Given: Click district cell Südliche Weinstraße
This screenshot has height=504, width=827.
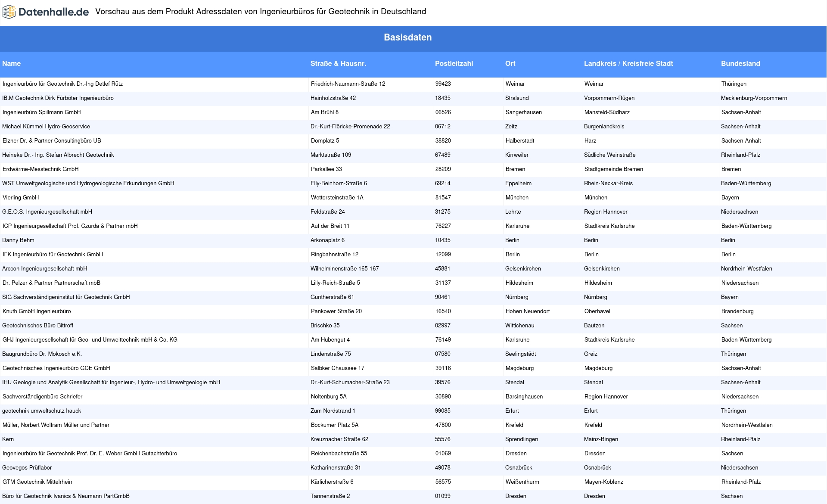Looking at the screenshot, I should (x=609, y=155).
